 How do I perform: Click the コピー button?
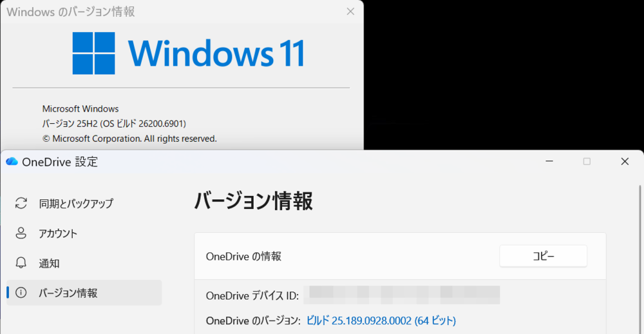543,256
